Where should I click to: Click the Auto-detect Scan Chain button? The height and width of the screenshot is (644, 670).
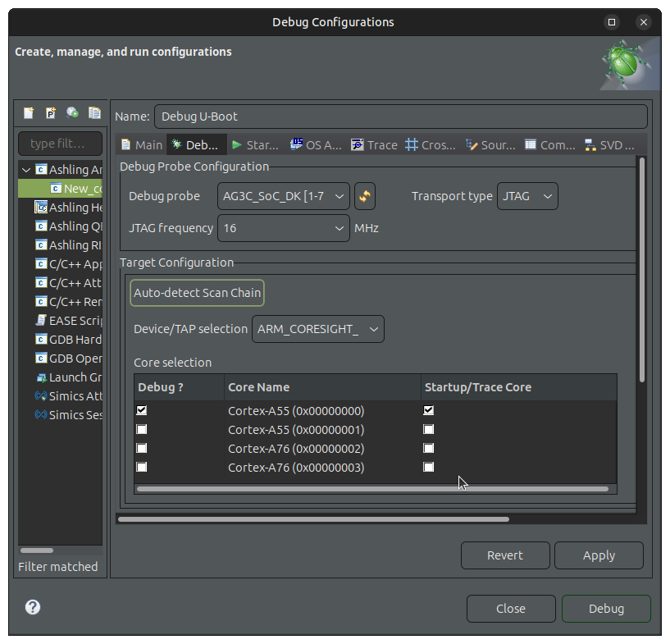pyautogui.click(x=197, y=293)
